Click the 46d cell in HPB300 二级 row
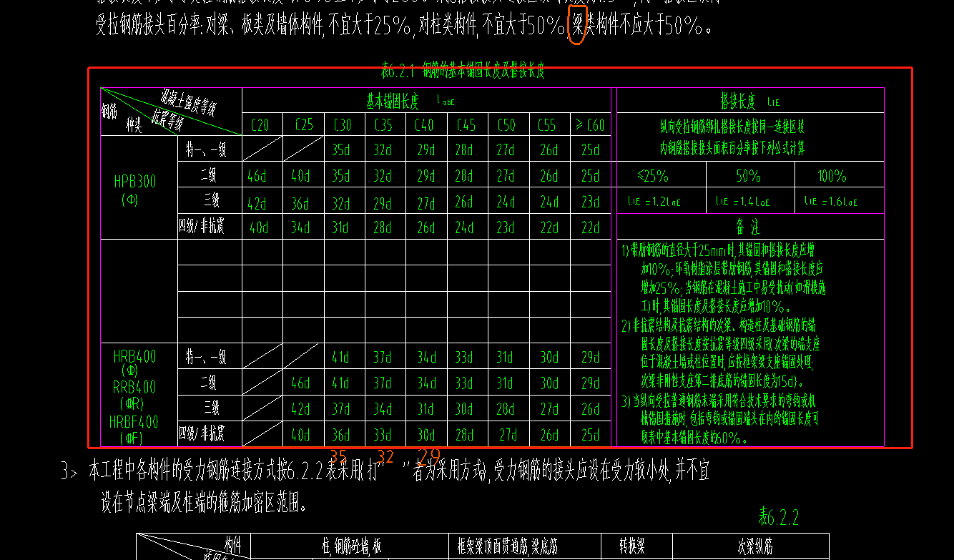This screenshot has height=560, width=954. pos(257,177)
